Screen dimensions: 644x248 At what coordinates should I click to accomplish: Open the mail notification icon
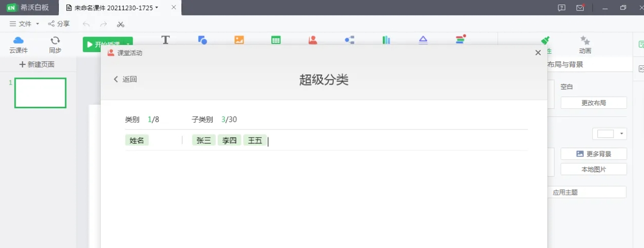point(580,8)
